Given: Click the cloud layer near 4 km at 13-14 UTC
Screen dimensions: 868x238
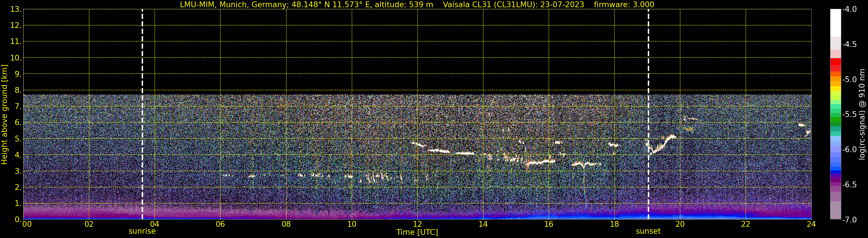Looking at the screenshot, I should (465, 153).
